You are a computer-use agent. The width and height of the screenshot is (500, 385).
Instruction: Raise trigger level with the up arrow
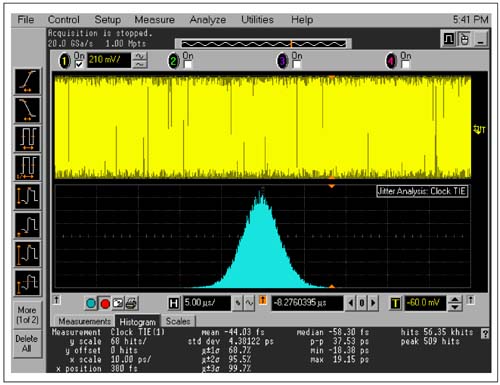[x=455, y=300]
